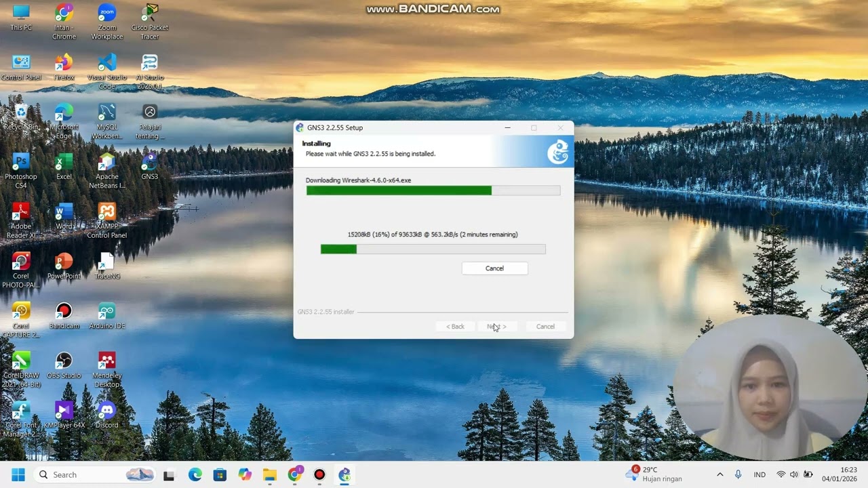Screen dimensions: 868x488
Task: Open This PC desktop icon
Action: 21,18
